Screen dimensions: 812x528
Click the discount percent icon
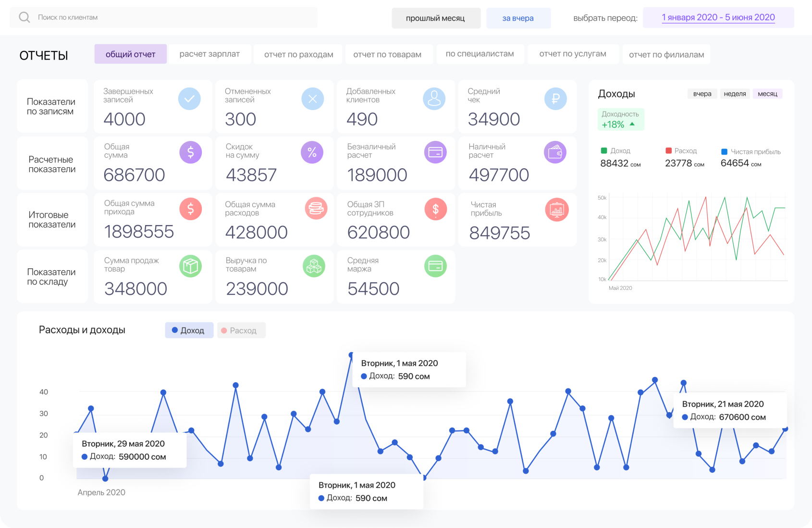[x=312, y=153]
